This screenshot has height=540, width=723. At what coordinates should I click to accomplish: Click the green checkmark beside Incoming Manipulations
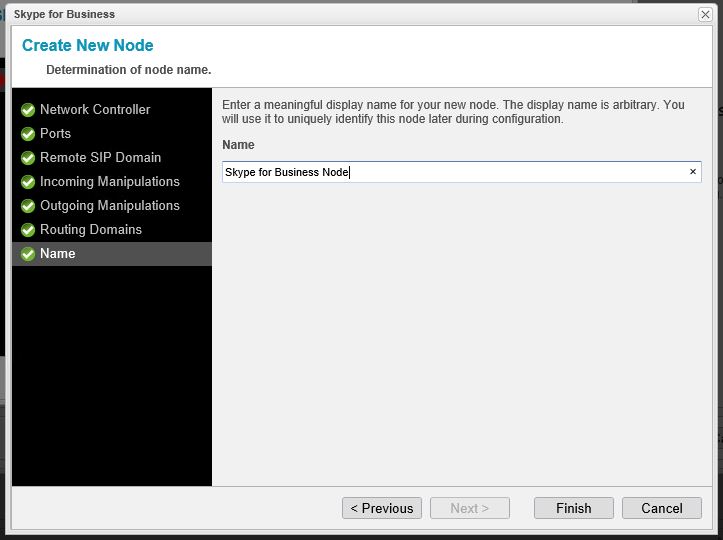(x=28, y=182)
